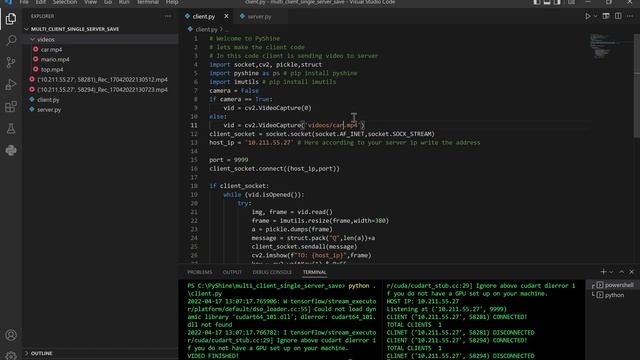Open mario.mp4 in the explorer
The height and width of the screenshot is (360, 640).
tap(55, 59)
